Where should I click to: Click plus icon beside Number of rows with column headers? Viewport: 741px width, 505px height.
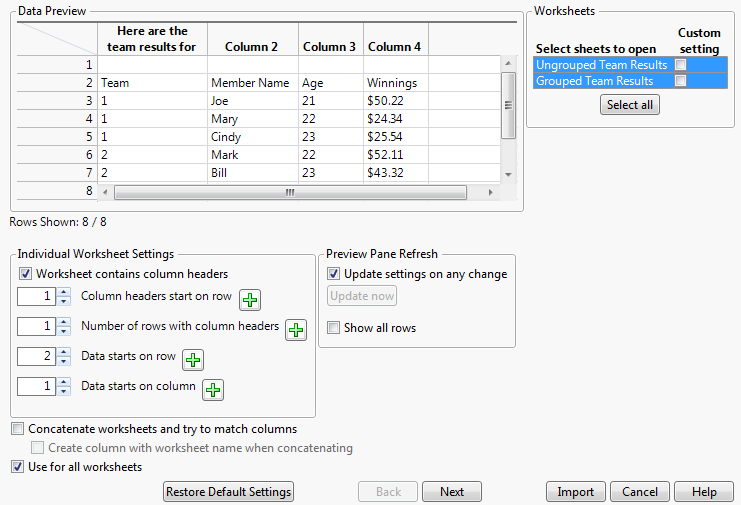pyautogui.click(x=296, y=330)
